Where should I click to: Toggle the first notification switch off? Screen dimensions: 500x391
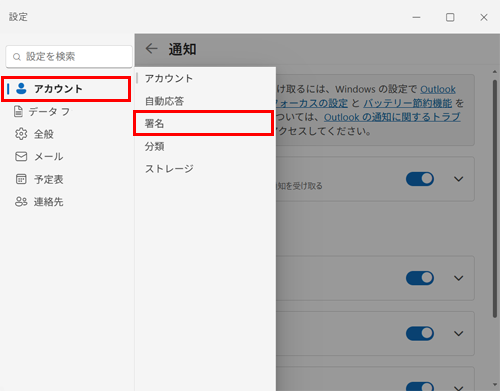coord(420,179)
